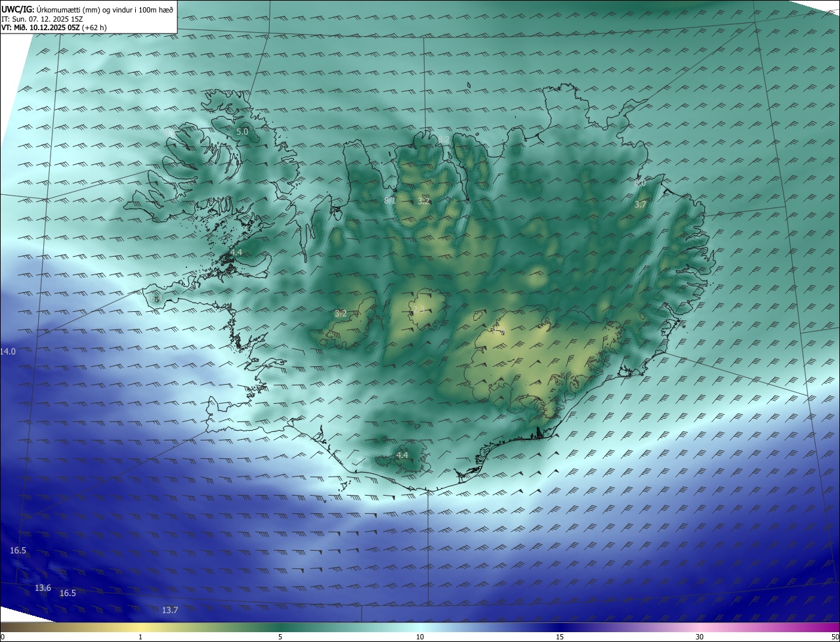Click the 3.7 value in the northeast
Image resolution: width=840 pixels, height=642 pixels.
[x=640, y=205]
